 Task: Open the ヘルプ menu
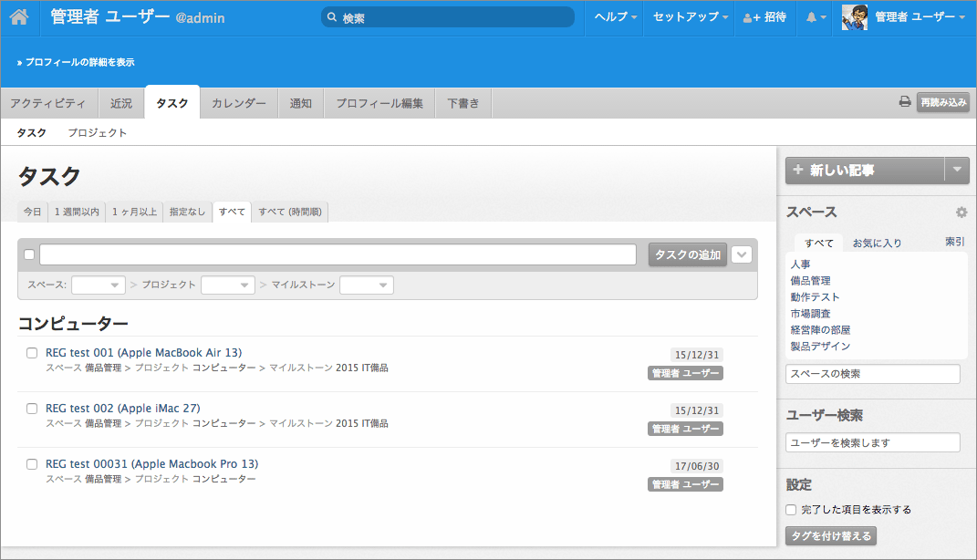point(615,17)
